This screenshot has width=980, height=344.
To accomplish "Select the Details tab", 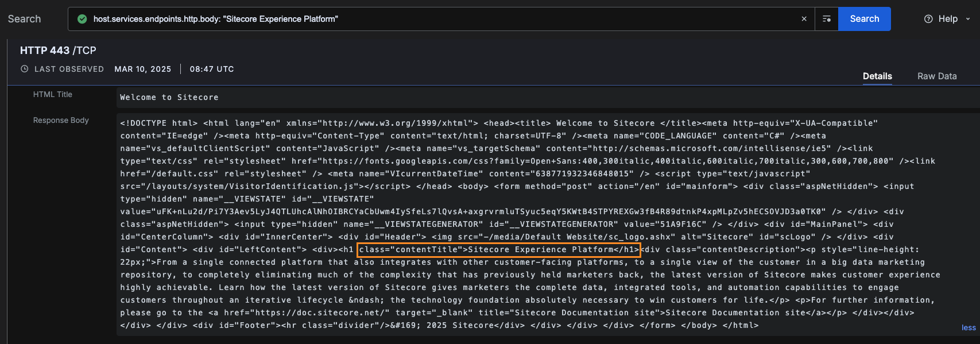I will (877, 76).
